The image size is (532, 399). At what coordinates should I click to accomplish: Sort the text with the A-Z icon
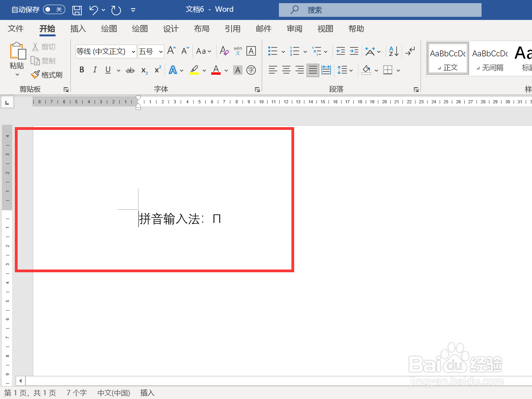[393, 51]
